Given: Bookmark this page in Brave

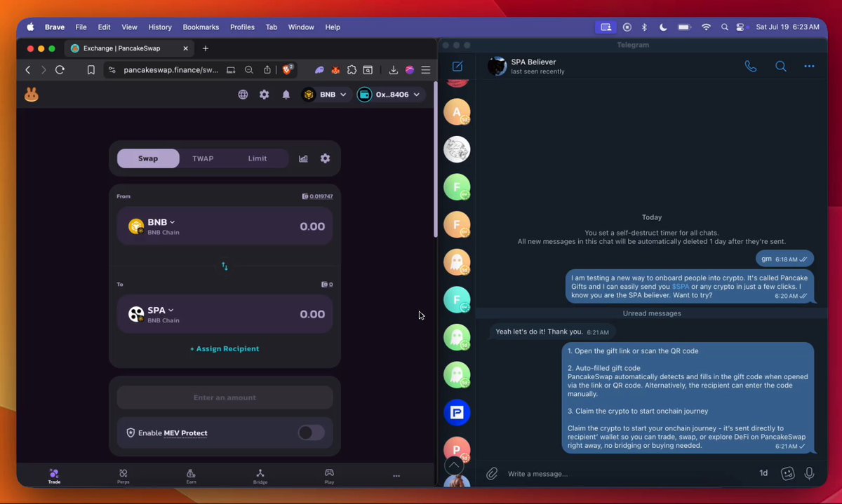Looking at the screenshot, I should click(x=91, y=70).
